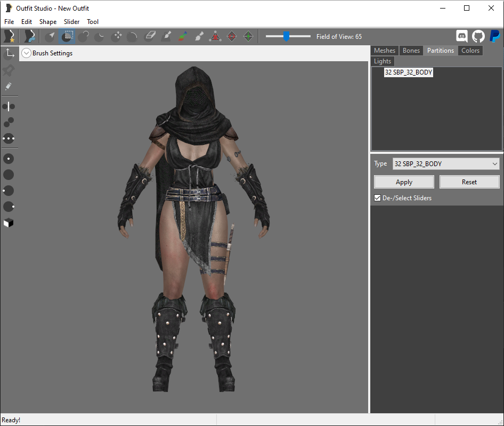Toggle the pencil Vertex Edit tool
The width and height of the screenshot is (504, 426).
(x=9, y=86)
